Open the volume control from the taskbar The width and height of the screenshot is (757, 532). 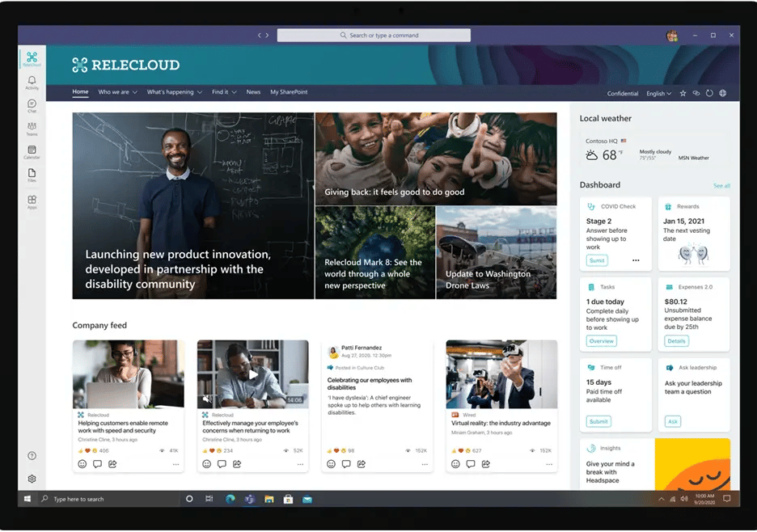(x=687, y=499)
